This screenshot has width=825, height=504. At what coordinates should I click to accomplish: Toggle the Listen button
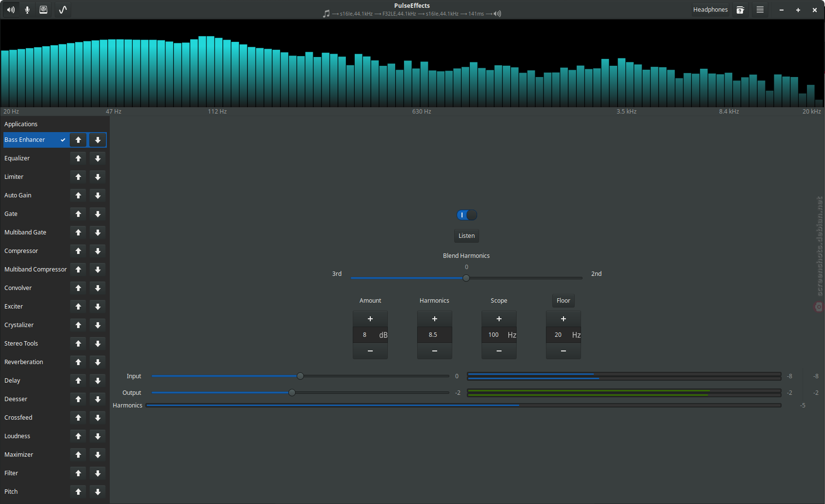(466, 236)
